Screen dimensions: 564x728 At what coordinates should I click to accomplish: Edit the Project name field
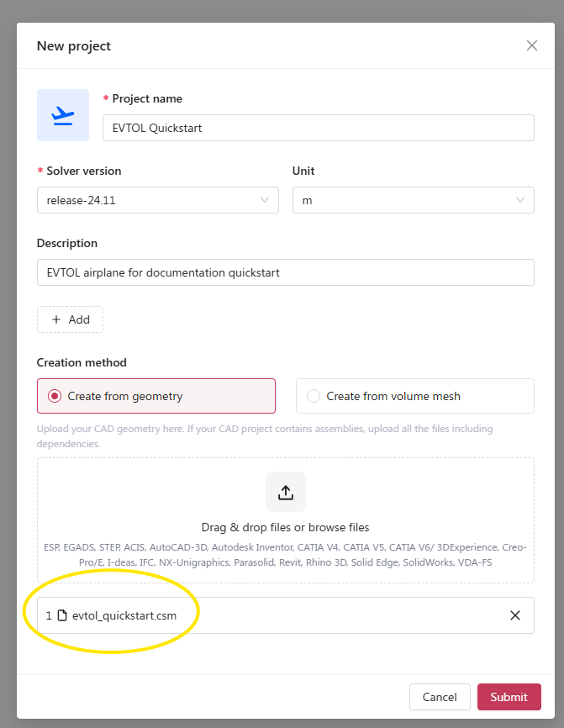click(318, 128)
